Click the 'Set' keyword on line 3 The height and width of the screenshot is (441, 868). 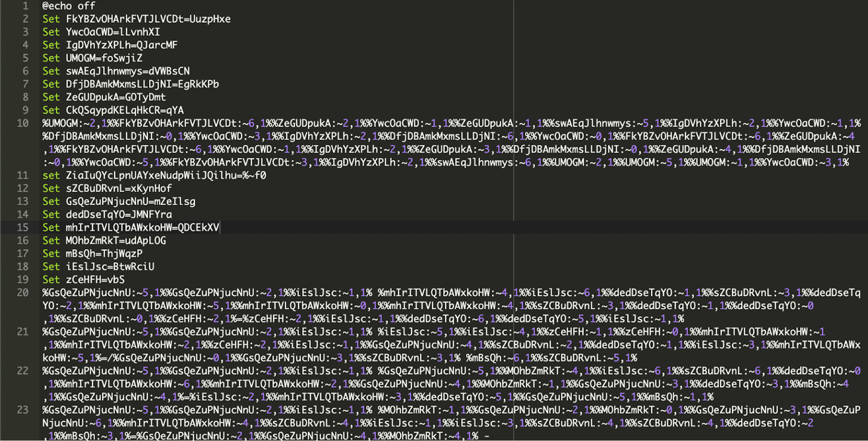coord(51,32)
